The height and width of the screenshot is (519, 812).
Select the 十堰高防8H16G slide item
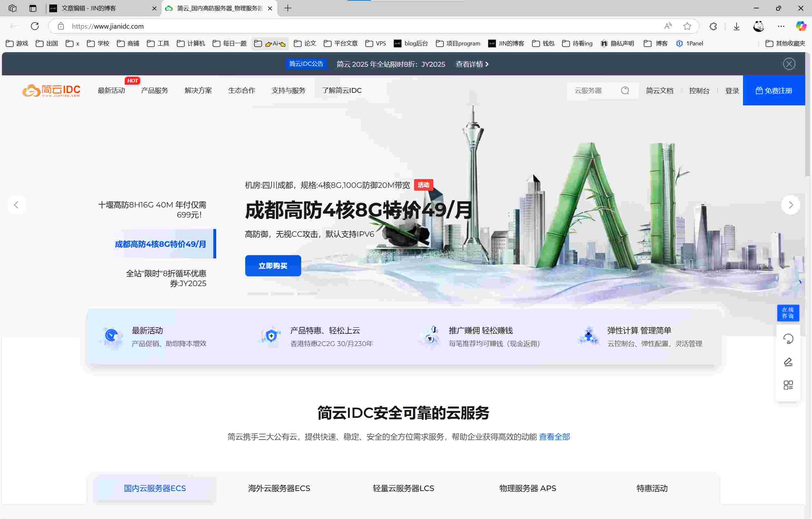(x=152, y=209)
